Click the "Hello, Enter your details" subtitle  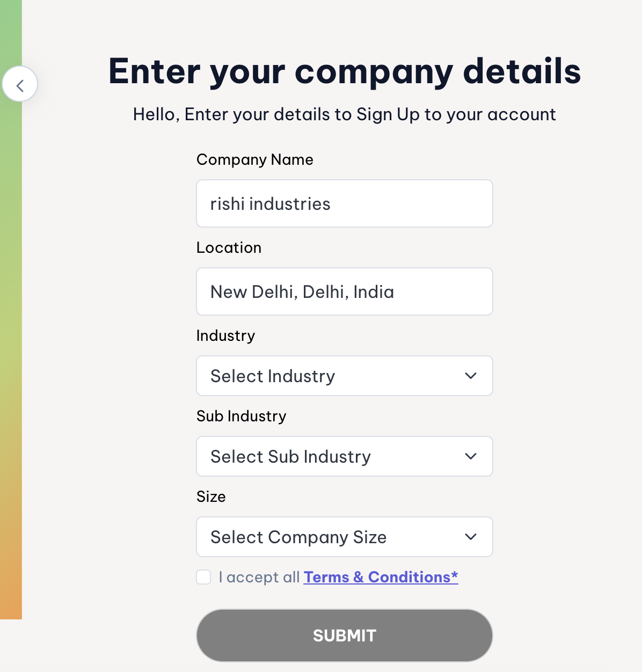click(x=344, y=114)
